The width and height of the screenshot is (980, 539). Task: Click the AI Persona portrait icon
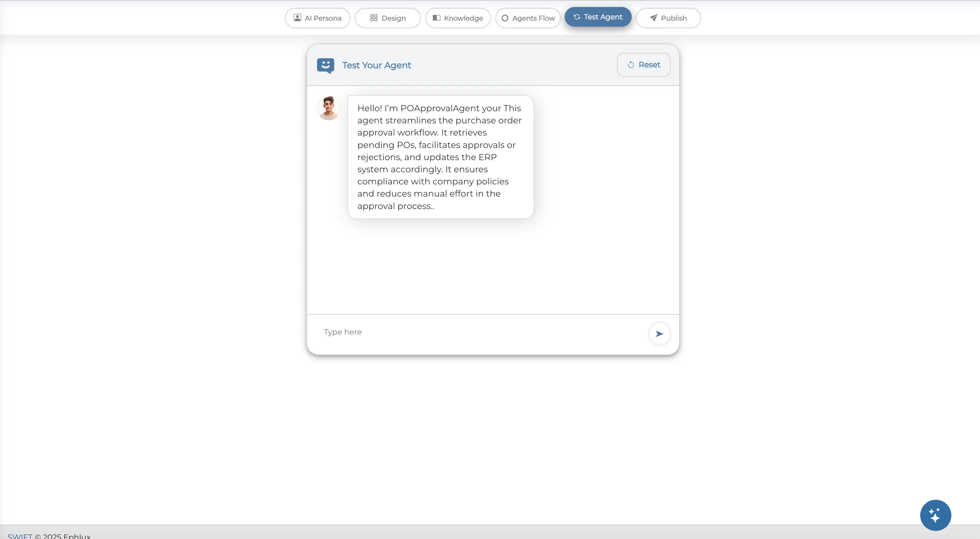(297, 18)
